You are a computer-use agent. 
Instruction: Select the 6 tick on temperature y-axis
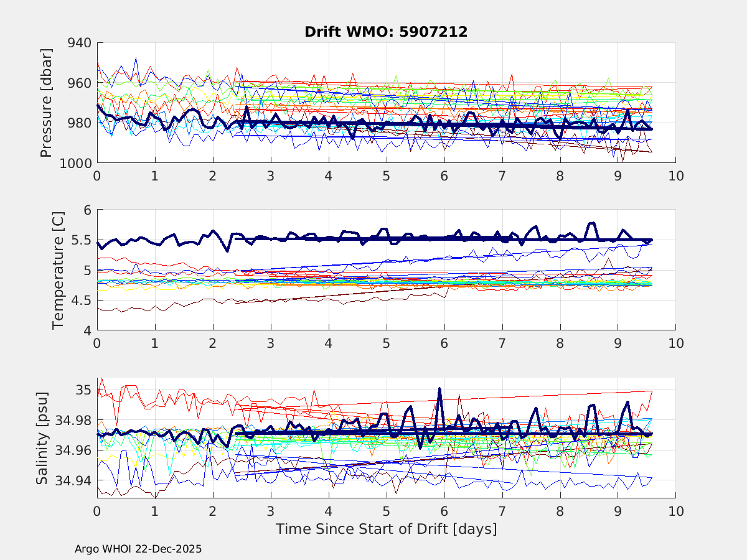(x=86, y=210)
